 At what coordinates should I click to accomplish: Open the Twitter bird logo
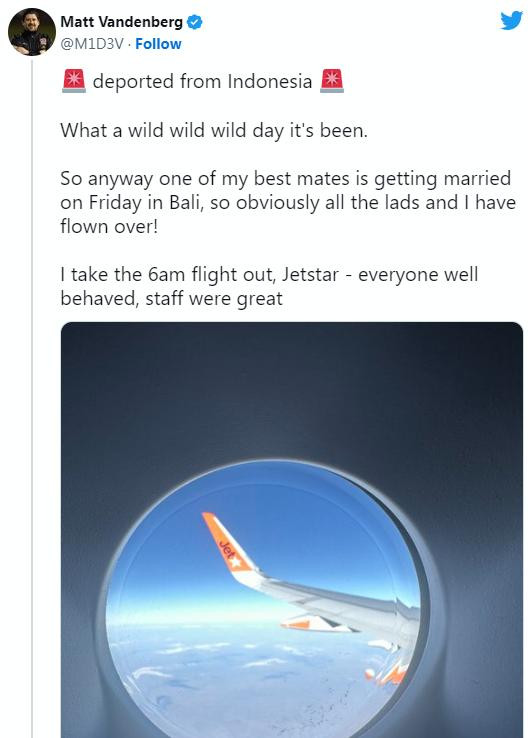[x=512, y=21]
